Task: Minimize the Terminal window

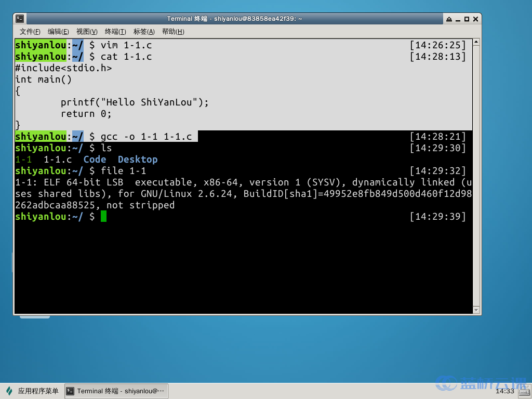Action: [458, 19]
